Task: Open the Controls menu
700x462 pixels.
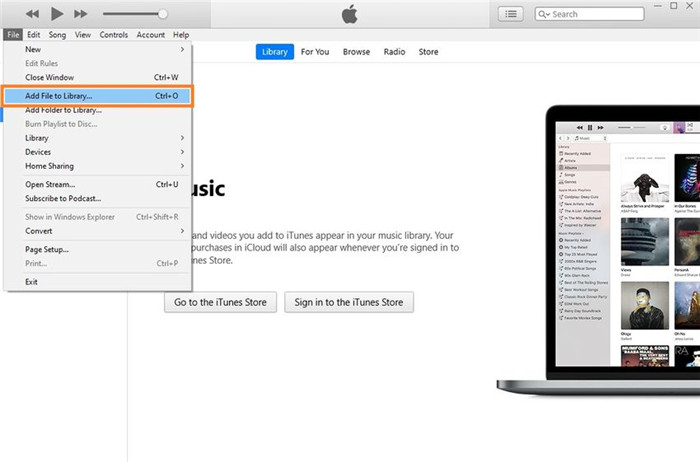Action: [x=113, y=34]
